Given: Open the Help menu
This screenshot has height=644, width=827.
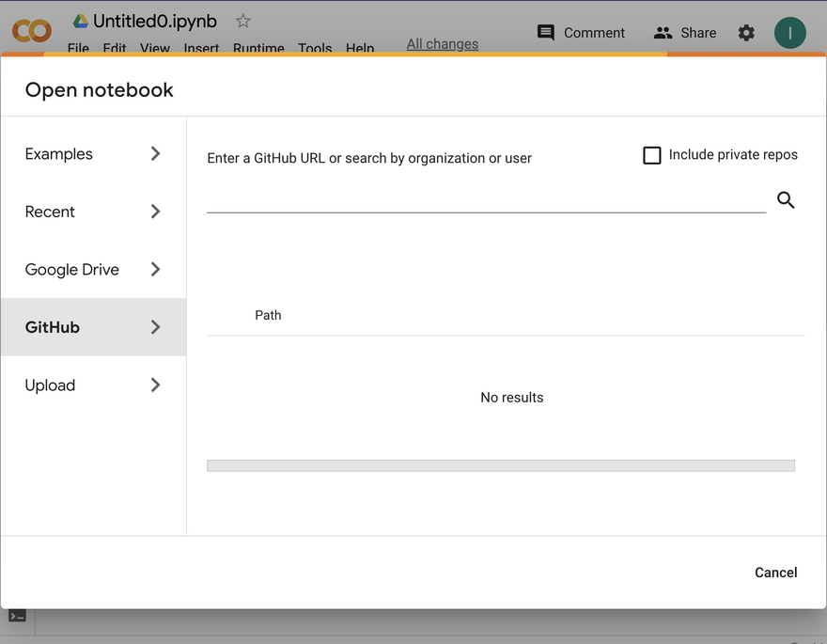Looking at the screenshot, I should click(360, 47).
